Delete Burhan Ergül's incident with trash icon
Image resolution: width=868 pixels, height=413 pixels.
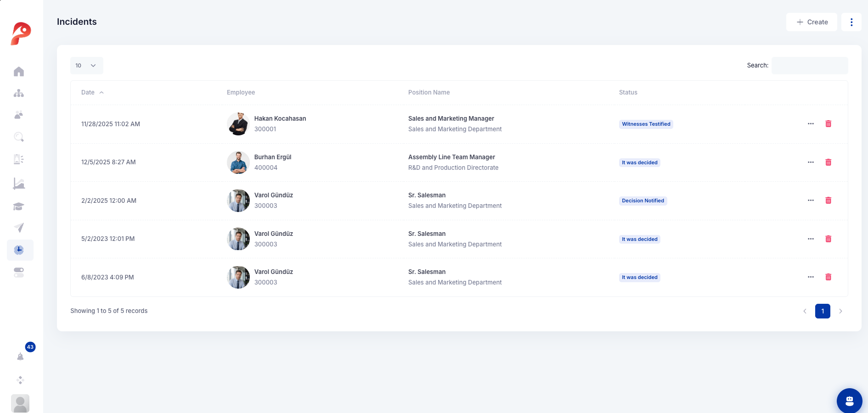click(x=829, y=162)
